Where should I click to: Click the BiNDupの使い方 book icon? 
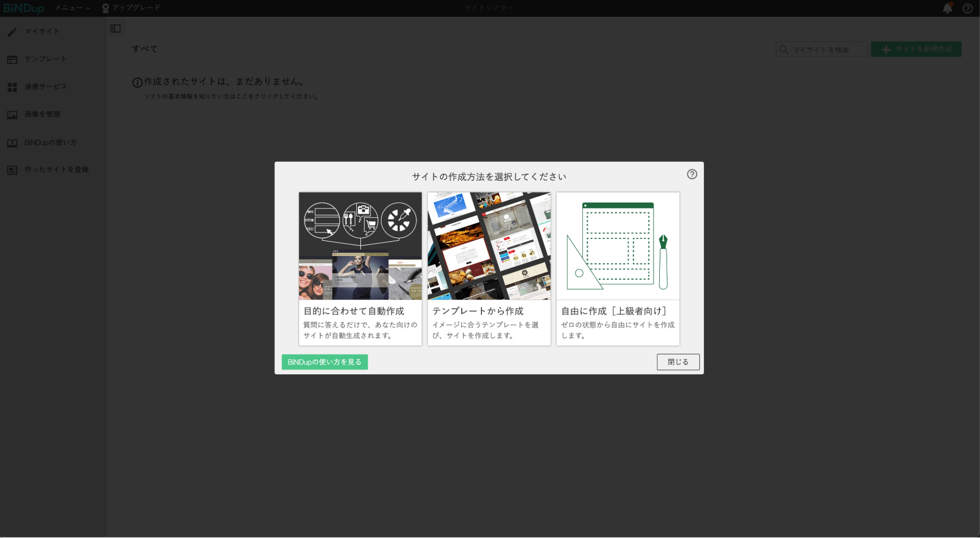tap(12, 142)
